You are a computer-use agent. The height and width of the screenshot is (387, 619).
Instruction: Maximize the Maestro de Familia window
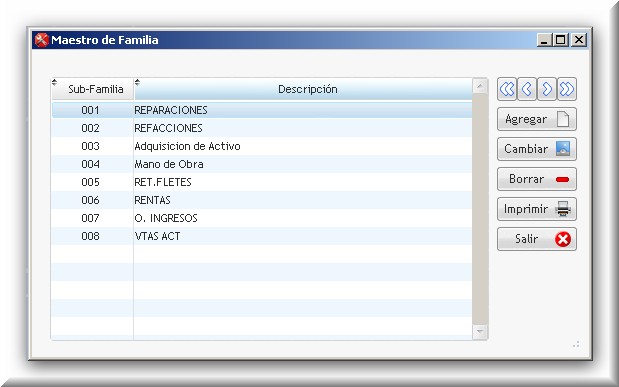[x=561, y=40]
